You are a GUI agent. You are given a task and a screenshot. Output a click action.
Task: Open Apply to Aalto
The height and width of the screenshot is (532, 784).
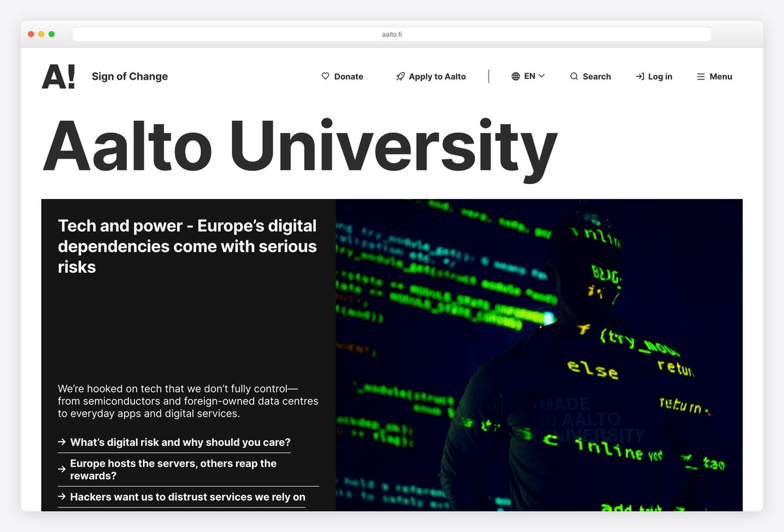pyautogui.click(x=431, y=76)
